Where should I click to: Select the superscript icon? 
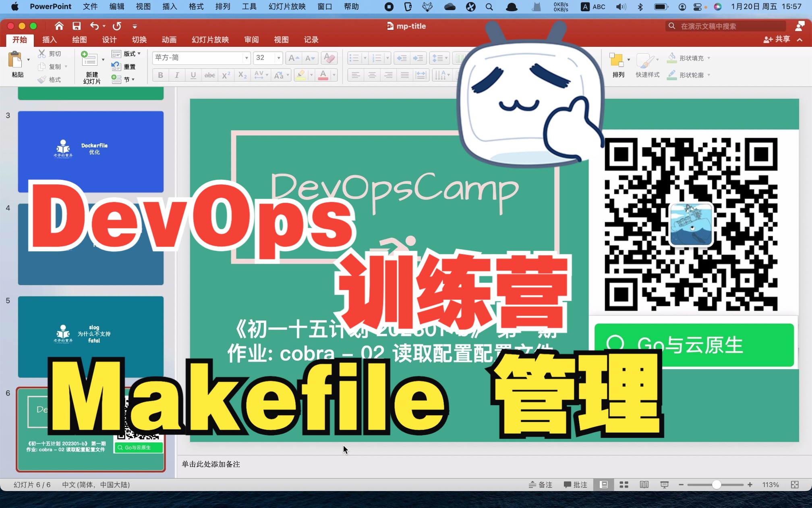tap(226, 75)
